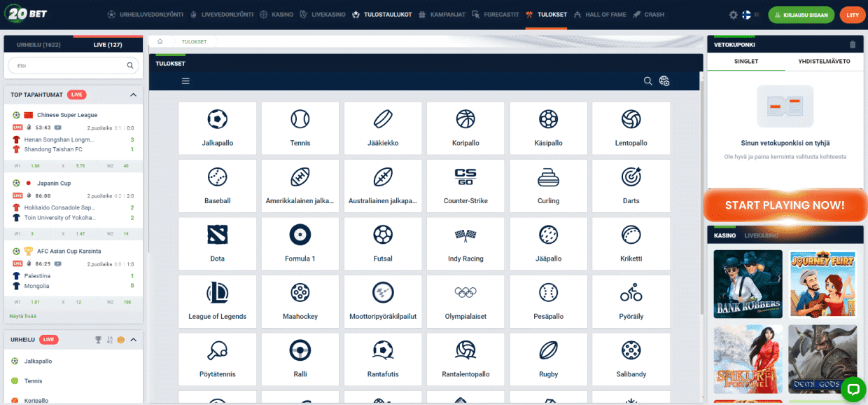The height and width of the screenshot is (405, 868).
Task: Switch sidebar to Live (127) events
Action: [x=108, y=45]
